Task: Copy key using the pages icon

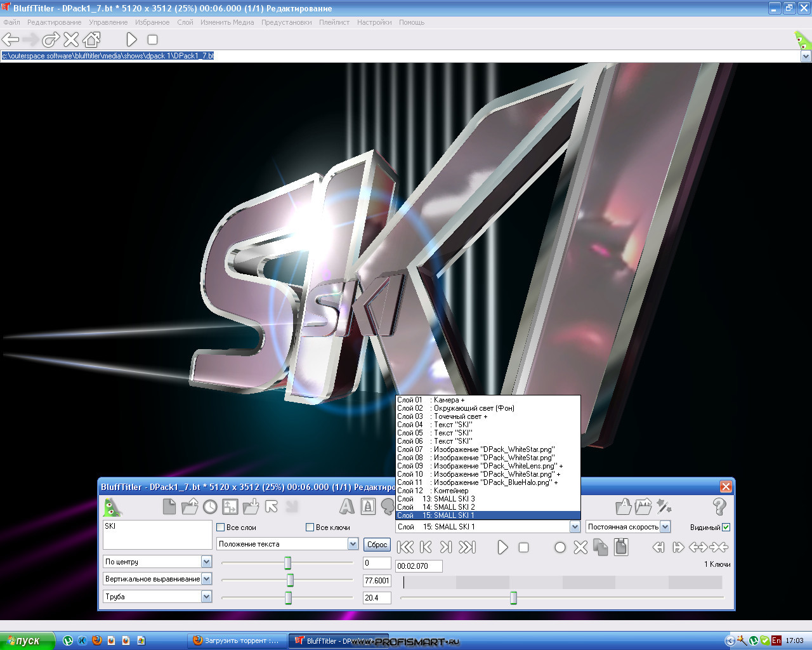Action: click(x=600, y=547)
